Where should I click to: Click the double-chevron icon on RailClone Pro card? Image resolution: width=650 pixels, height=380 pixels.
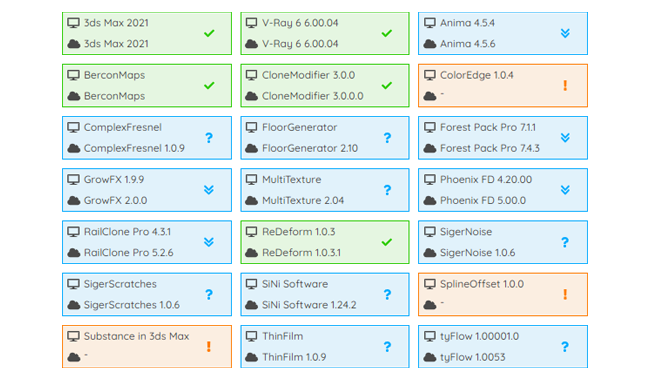click(x=209, y=242)
